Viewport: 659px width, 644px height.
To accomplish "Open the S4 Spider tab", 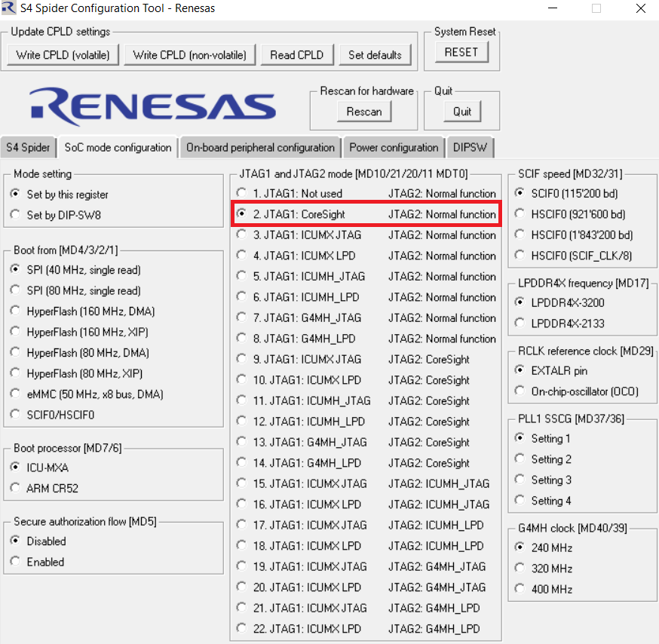I will point(28,148).
